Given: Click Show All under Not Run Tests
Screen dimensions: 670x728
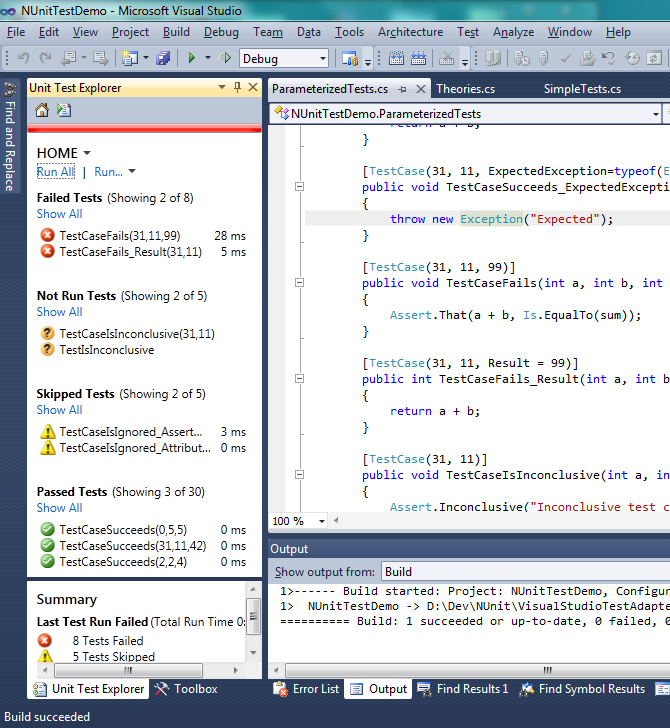Looking at the screenshot, I should point(59,312).
